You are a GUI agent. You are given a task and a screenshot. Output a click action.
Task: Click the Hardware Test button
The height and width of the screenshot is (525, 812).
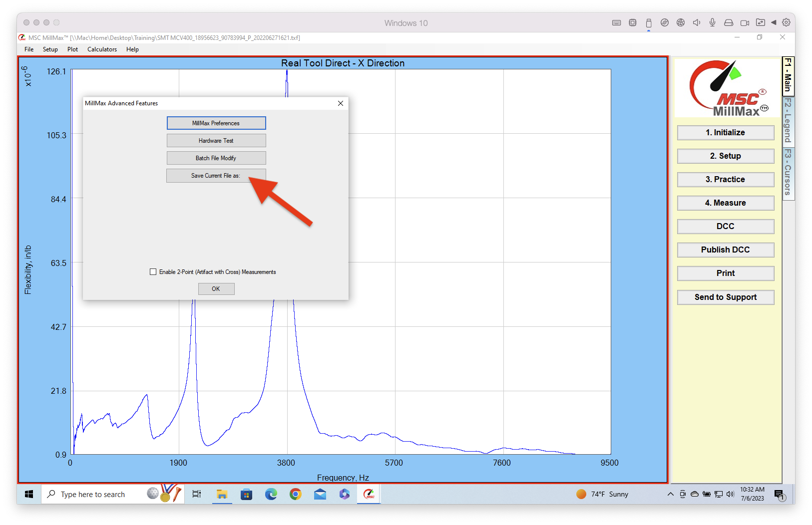click(216, 141)
